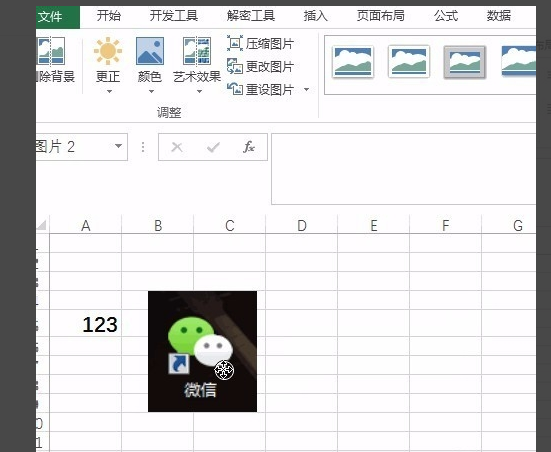The width and height of the screenshot is (551, 452).
Task: Open the Color (颜色) picture icon
Action: coord(150,51)
